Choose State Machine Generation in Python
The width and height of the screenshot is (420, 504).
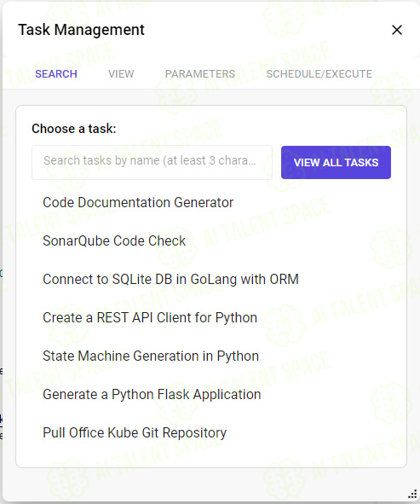pyautogui.click(x=151, y=356)
